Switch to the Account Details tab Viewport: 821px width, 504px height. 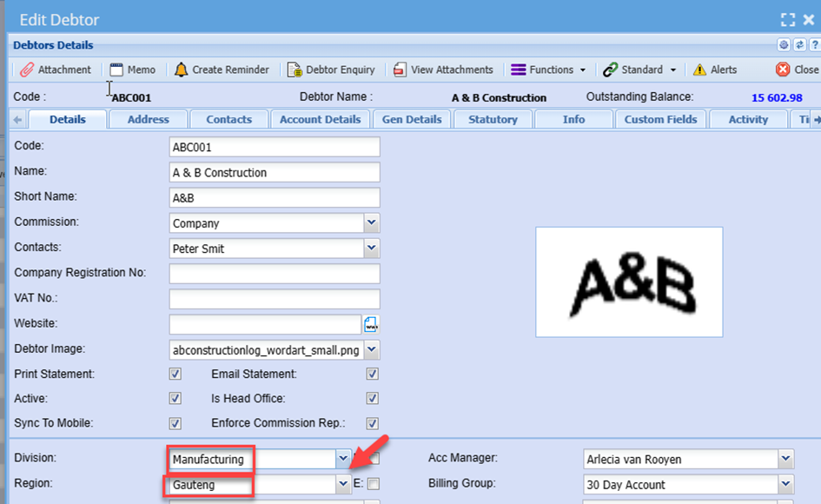pos(320,119)
